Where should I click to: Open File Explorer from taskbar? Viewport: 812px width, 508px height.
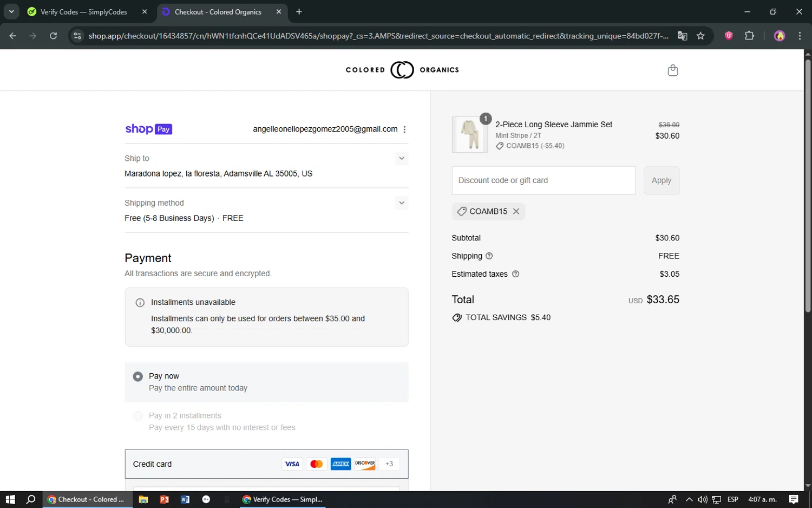[x=143, y=499]
